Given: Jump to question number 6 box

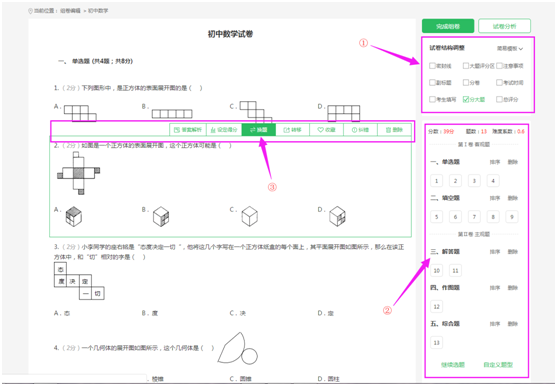Looking at the screenshot, I should point(455,217).
